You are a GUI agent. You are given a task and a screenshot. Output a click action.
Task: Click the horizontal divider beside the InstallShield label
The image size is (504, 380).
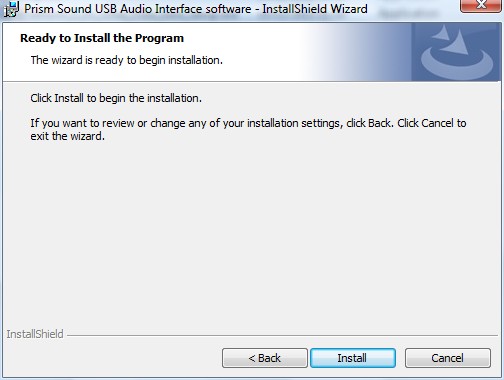[x=282, y=335]
